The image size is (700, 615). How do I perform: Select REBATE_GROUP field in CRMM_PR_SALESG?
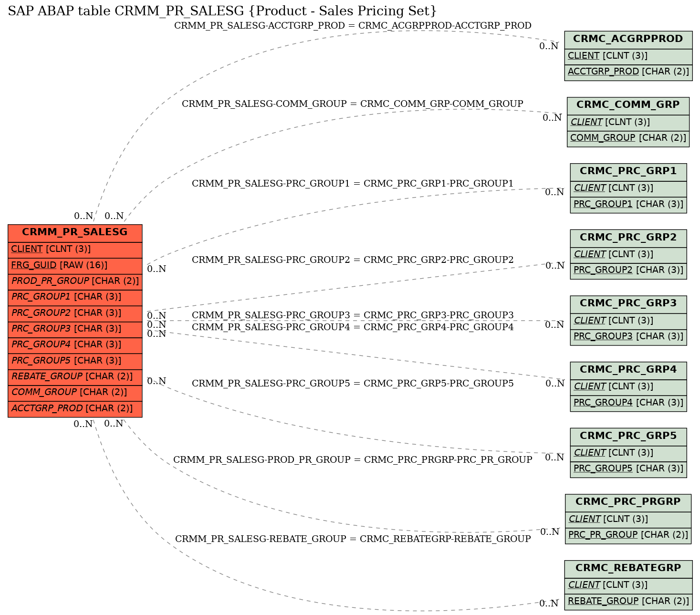tap(75, 377)
